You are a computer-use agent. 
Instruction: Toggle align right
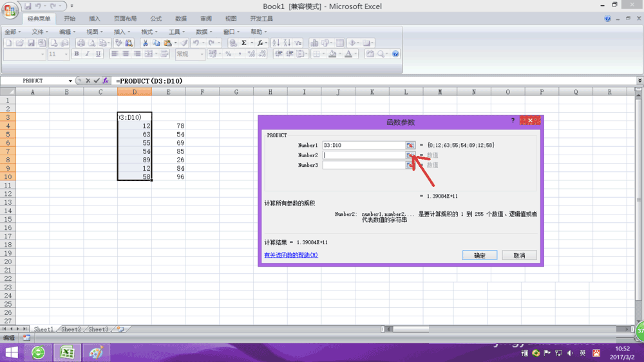pyautogui.click(x=137, y=54)
